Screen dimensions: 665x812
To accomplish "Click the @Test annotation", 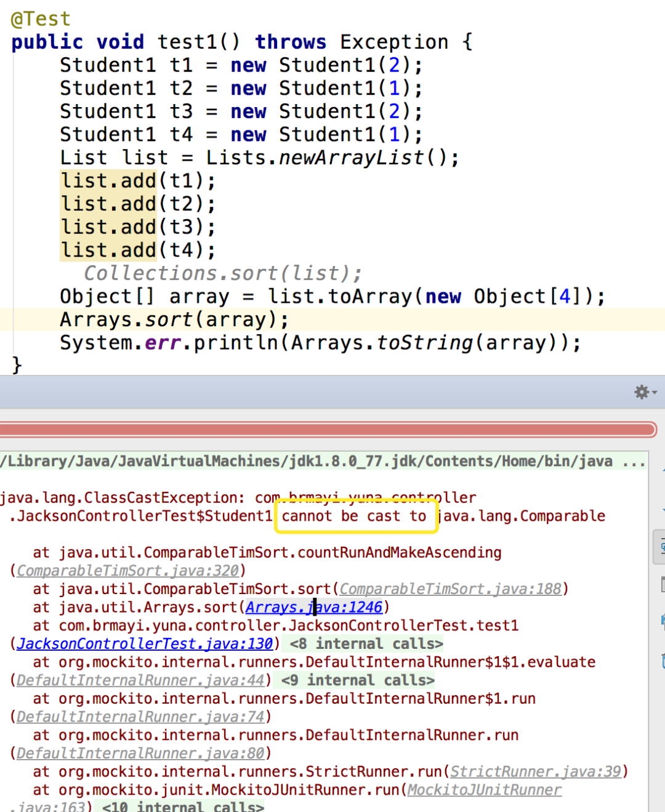I will click(41, 18).
